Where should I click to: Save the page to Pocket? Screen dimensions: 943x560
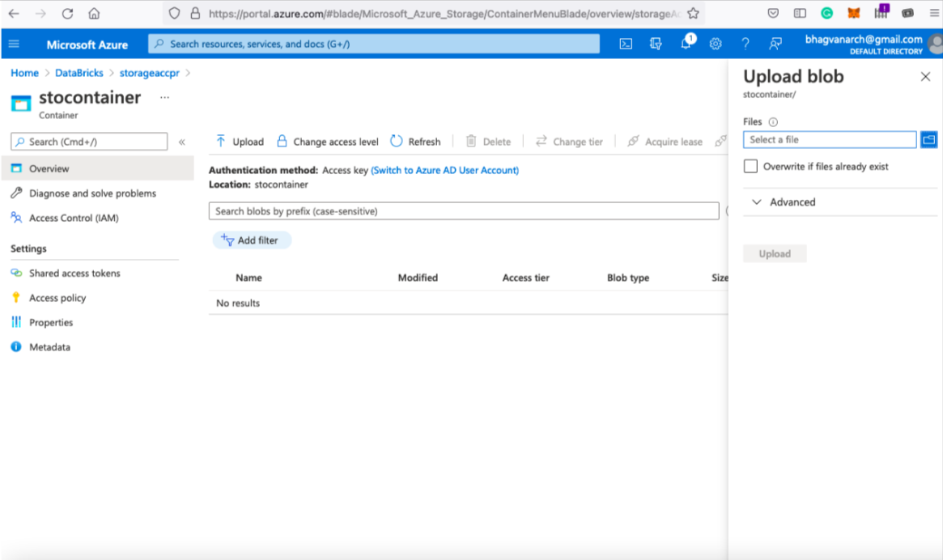coord(773,13)
